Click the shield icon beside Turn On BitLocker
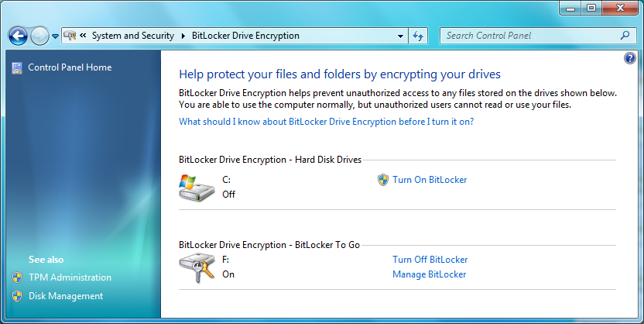Viewport: 644px width, 324px height. [x=383, y=180]
